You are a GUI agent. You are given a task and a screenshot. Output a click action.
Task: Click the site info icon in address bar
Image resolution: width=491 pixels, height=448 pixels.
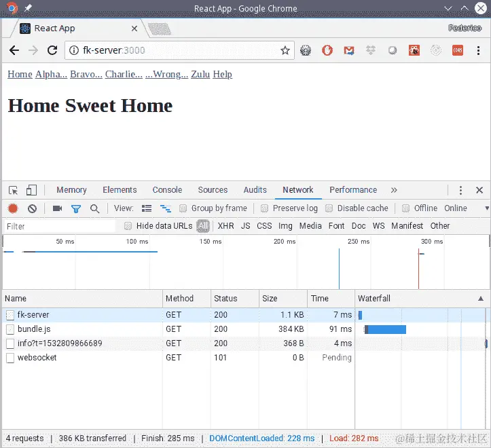(74, 50)
